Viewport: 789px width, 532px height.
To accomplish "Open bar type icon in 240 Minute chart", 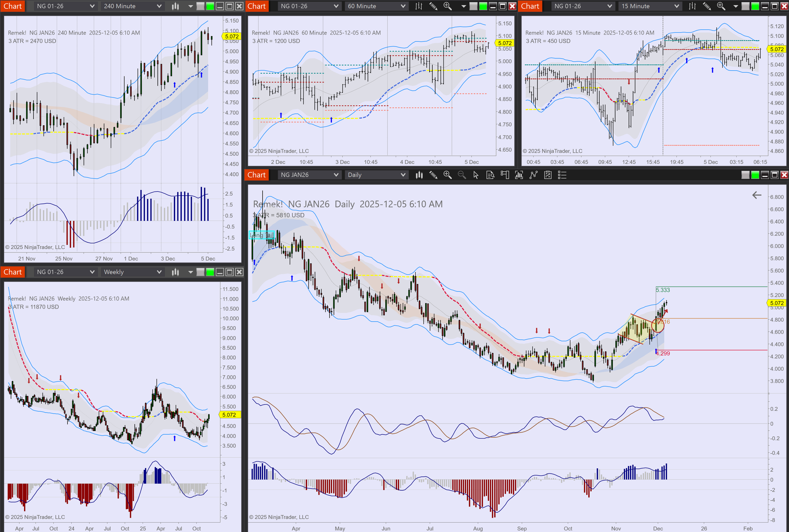I will click(175, 6).
